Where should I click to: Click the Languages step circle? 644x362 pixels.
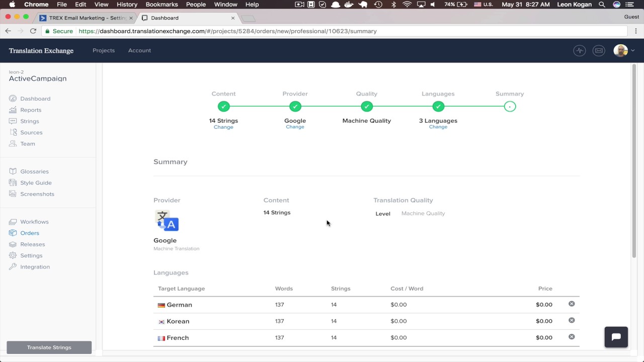click(x=438, y=107)
